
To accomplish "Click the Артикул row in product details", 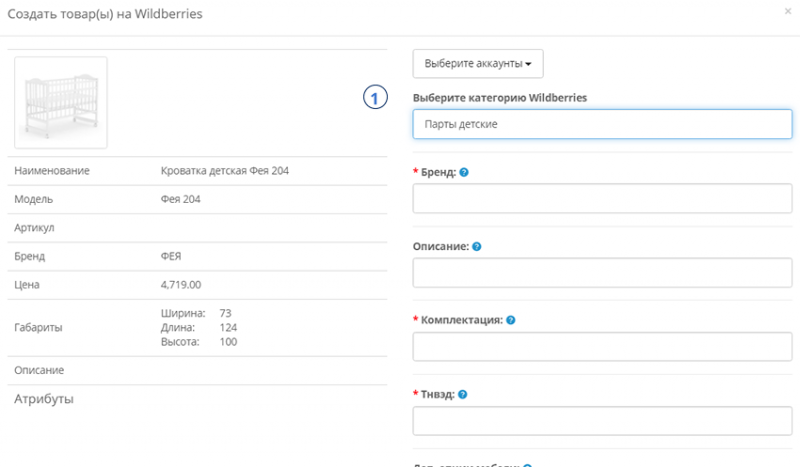I will coord(34,228).
